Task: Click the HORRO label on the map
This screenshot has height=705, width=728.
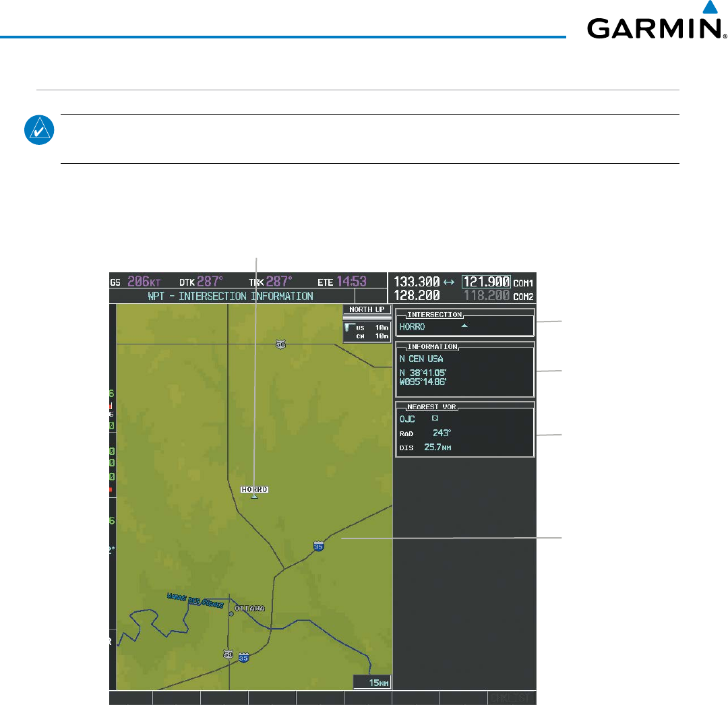Action: (x=254, y=489)
